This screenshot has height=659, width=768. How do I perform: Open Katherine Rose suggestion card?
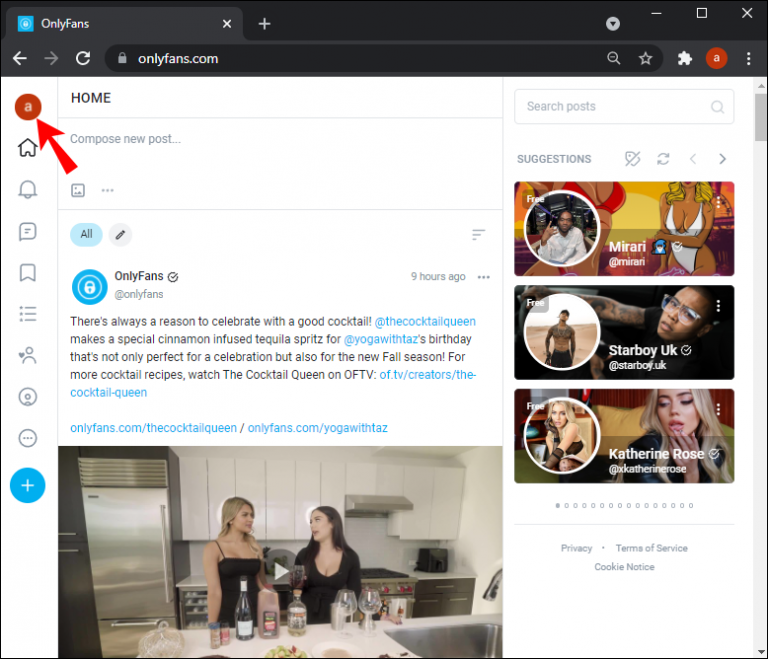pyautogui.click(x=624, y=436)
